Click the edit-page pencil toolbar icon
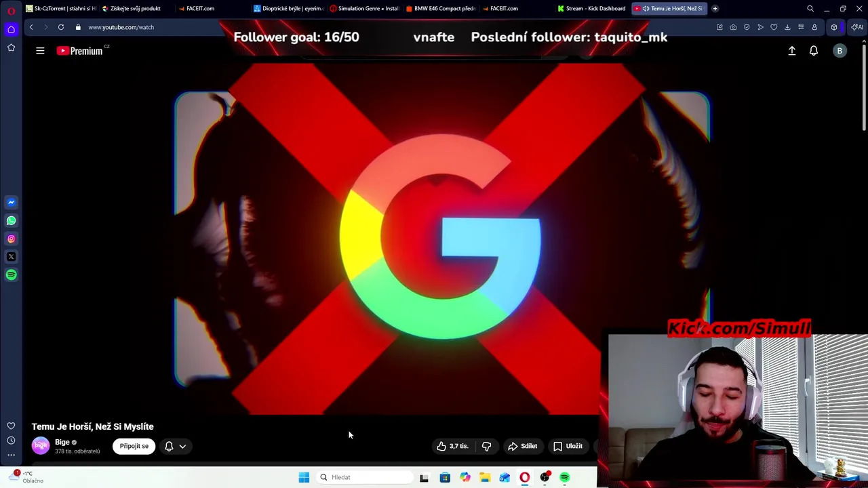Viewport: 868px width, 488px height. [x=719, y=27]
